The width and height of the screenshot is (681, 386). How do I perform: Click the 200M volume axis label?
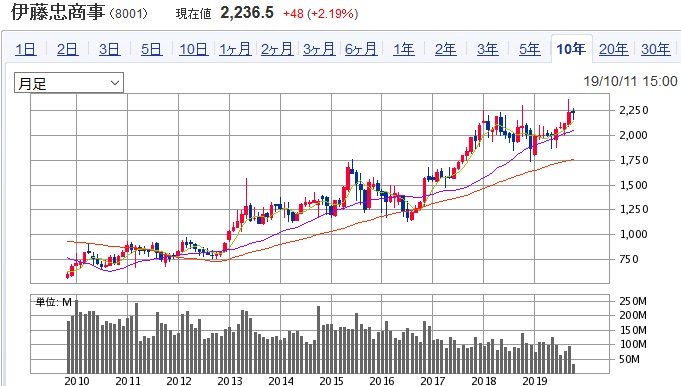tap(633, 315)
